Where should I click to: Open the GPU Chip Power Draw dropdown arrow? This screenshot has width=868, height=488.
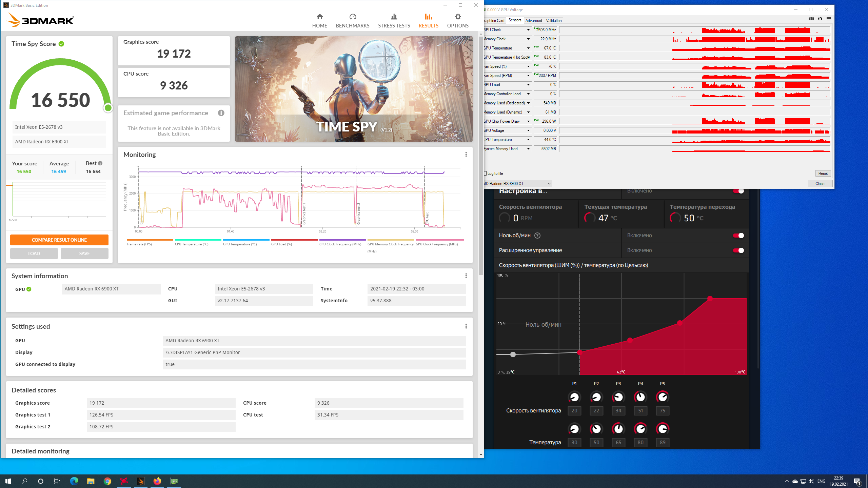coord(528,121)
